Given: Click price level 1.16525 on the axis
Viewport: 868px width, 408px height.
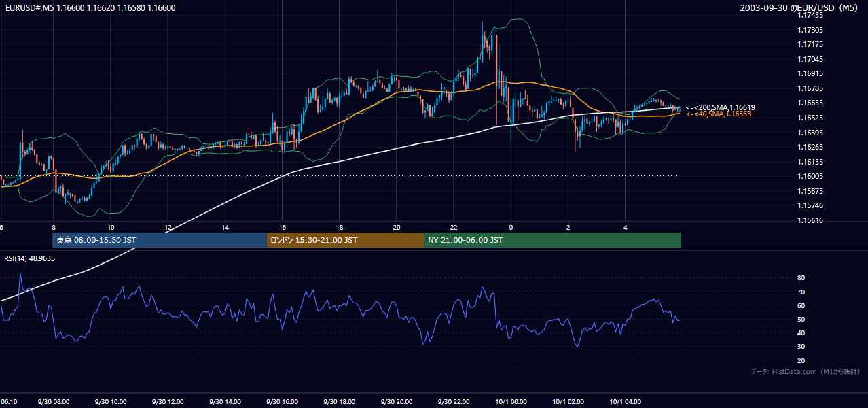Looking at the screenshot, I should 810,118.
